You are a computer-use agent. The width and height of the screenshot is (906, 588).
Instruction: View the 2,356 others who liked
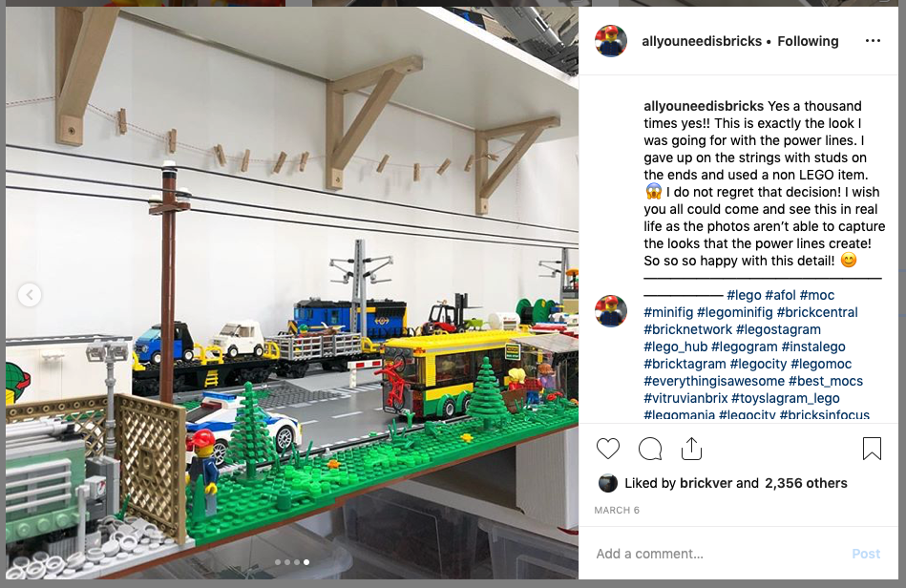pyautogui.click(x=806, y=483)
